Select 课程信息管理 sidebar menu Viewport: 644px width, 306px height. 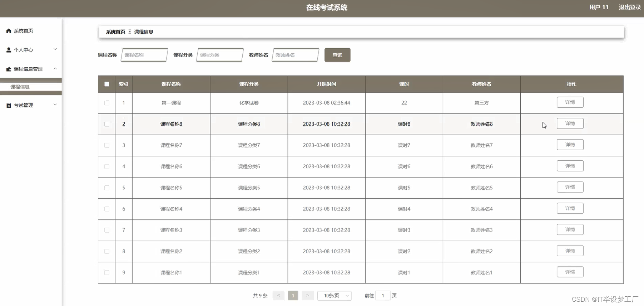[31, 69]
